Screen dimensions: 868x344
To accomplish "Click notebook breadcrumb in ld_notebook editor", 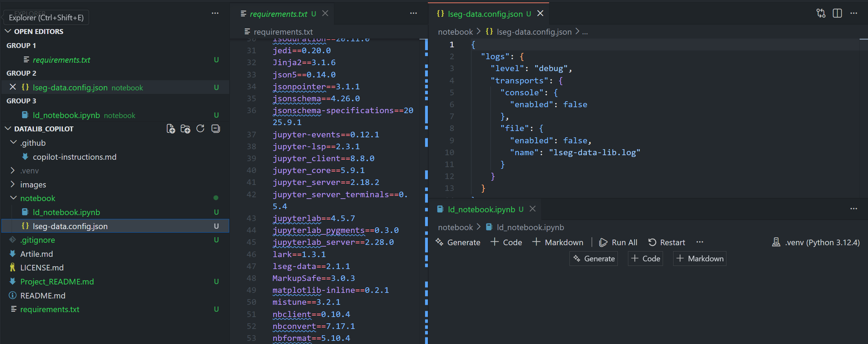I will pos(455,227).
